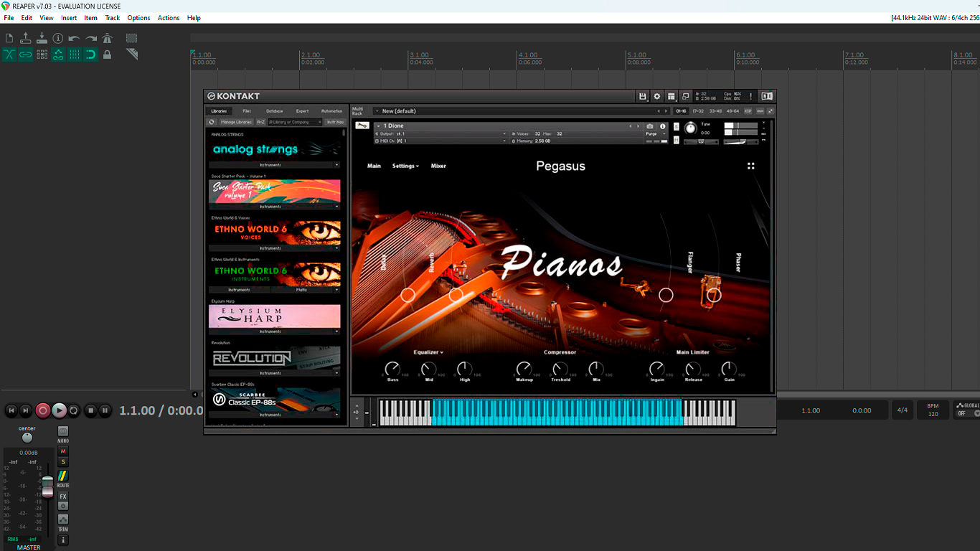Mute the master track

(63, 451)
